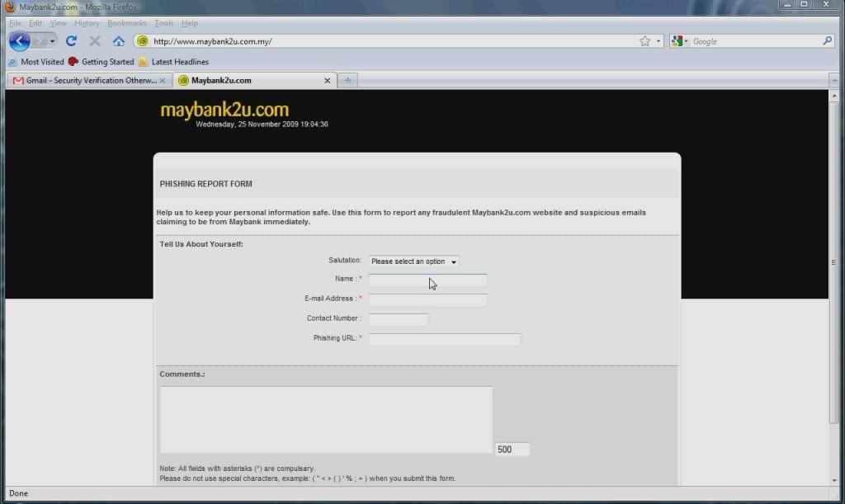Open the Bookmarks menu
Viewport: 845px width, 504px height.
126,23
